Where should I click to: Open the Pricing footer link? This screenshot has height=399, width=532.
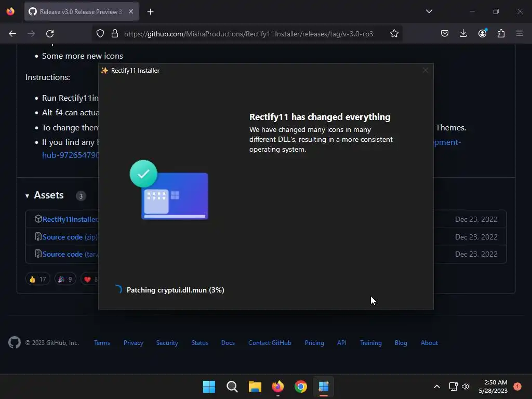(314, 343)
